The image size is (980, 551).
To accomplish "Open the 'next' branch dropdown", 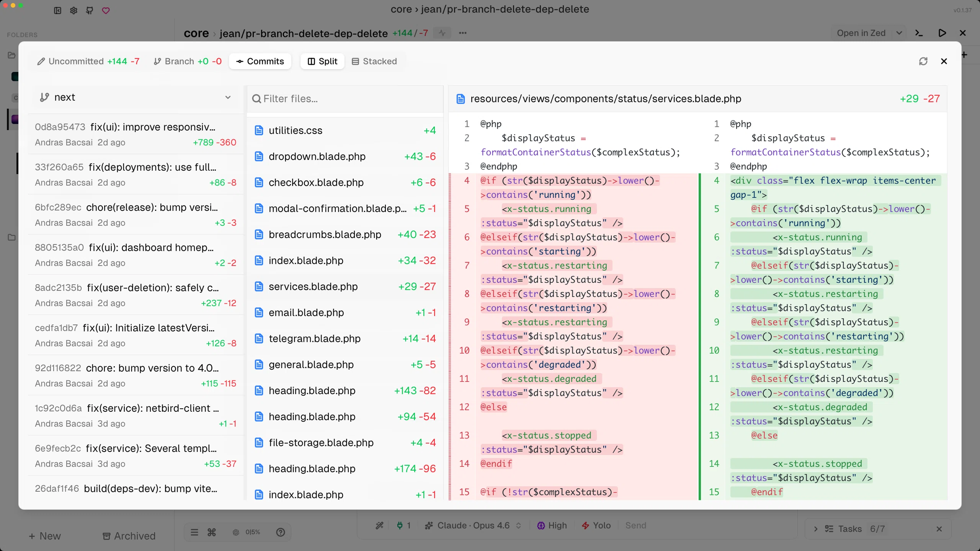I will pyautogui.click(x=136, y=97).
